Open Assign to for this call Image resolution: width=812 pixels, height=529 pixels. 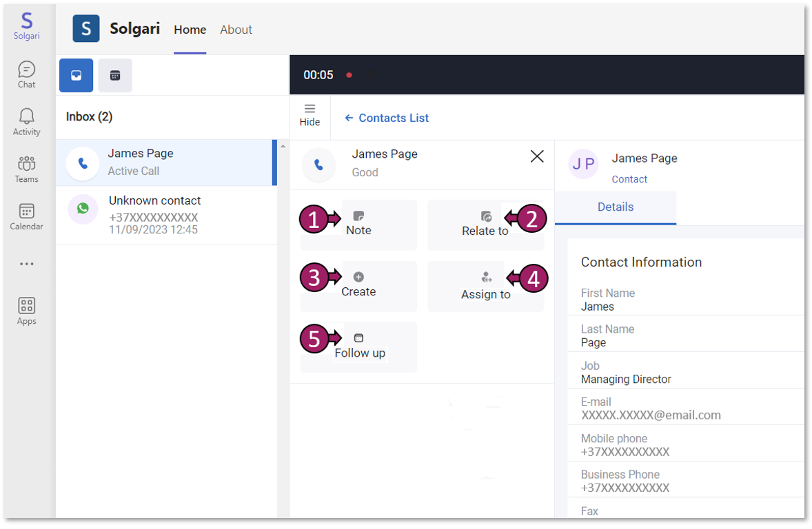click(485, 286)
